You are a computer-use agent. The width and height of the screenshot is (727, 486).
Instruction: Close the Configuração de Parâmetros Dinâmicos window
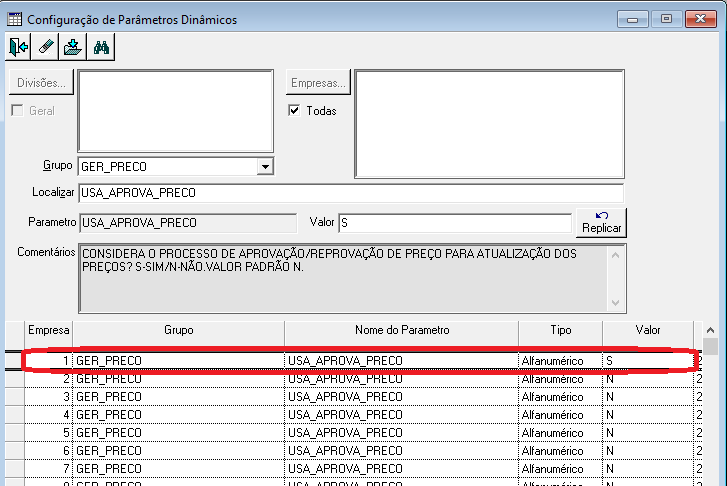click(701, 19)
